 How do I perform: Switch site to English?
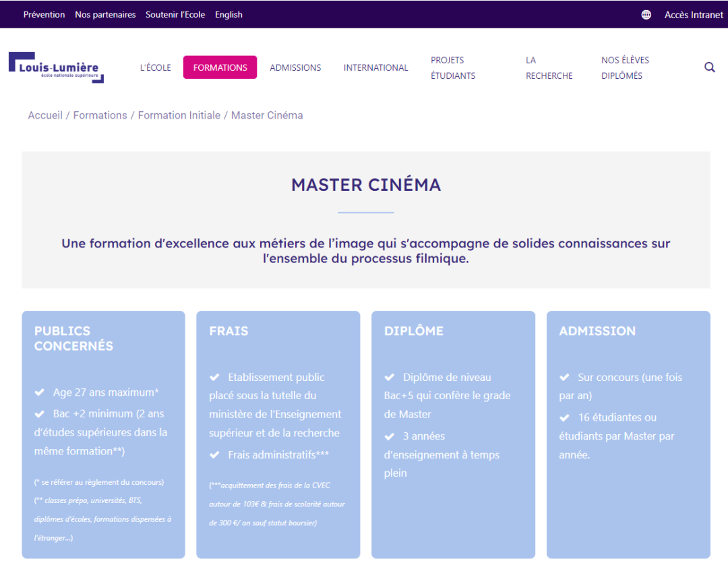click(x=229, y=15)
